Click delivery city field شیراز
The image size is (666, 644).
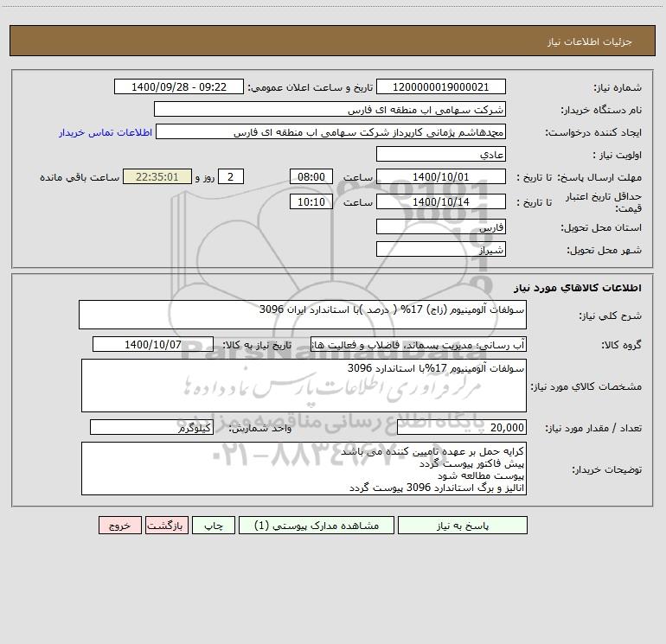(441, 249)
